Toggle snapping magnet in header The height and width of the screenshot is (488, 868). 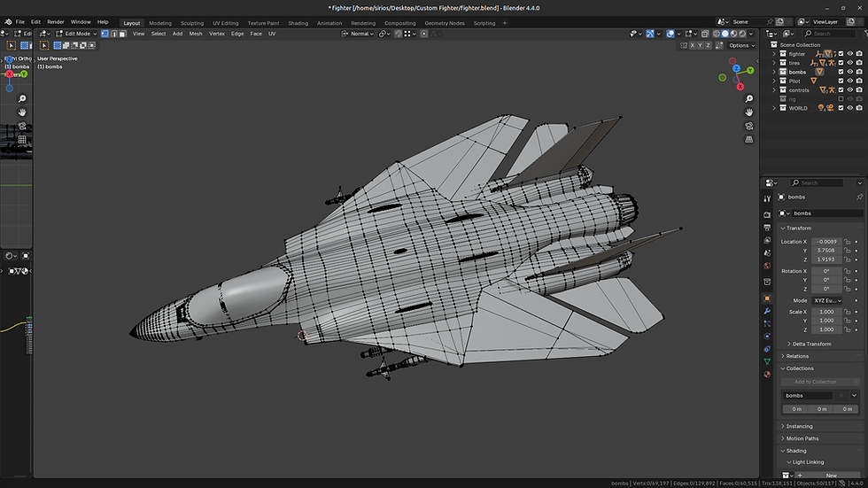click(398, 34)
